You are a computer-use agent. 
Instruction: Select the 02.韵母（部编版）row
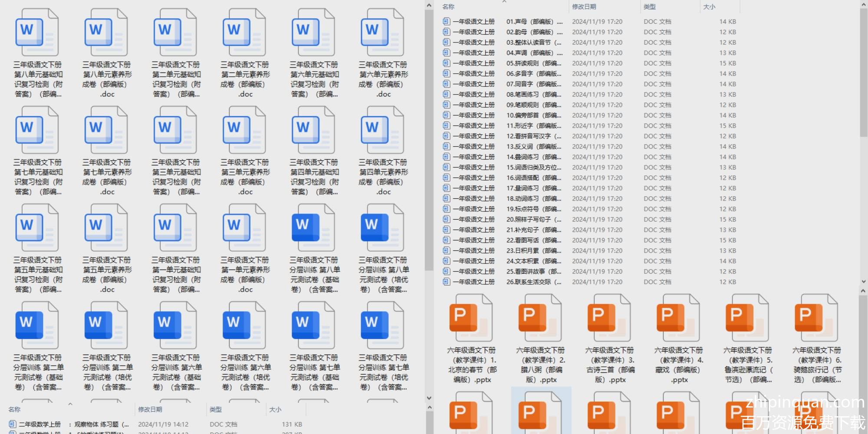tap(589, 32)
